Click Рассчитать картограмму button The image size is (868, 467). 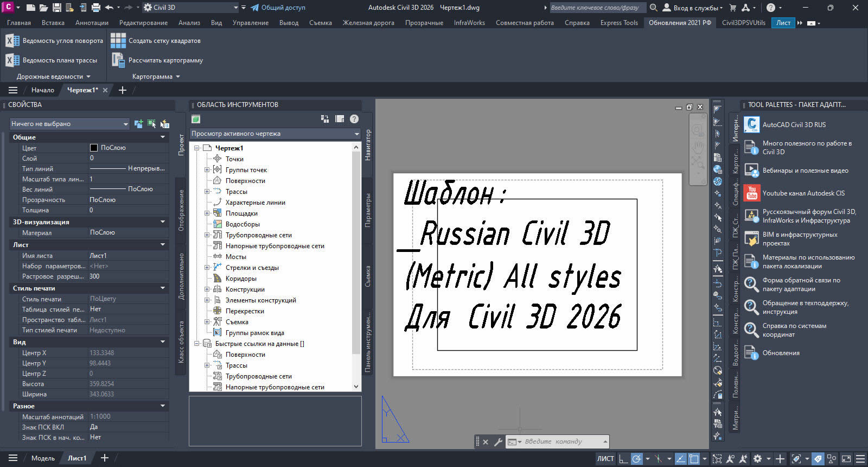click(157, 60)
